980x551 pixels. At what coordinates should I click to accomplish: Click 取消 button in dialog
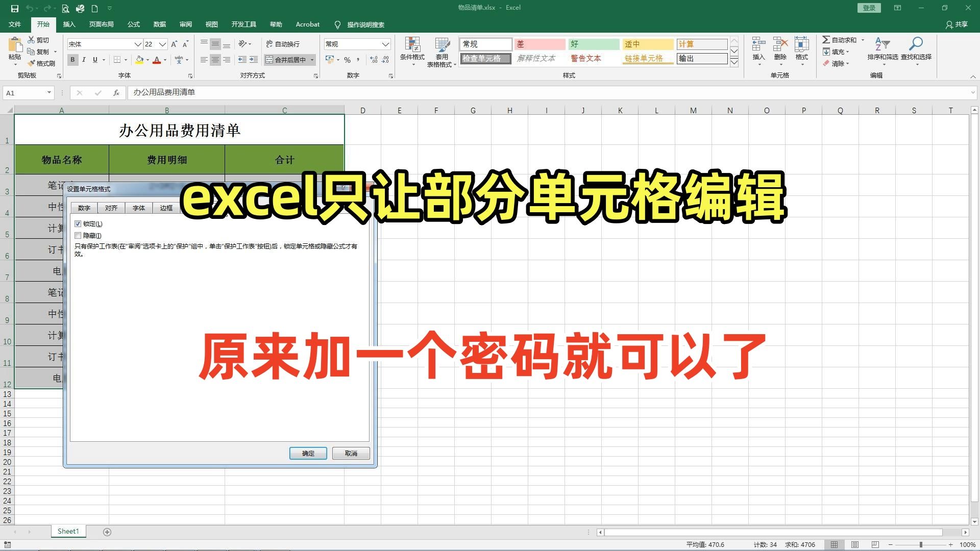tap(351, 454)
